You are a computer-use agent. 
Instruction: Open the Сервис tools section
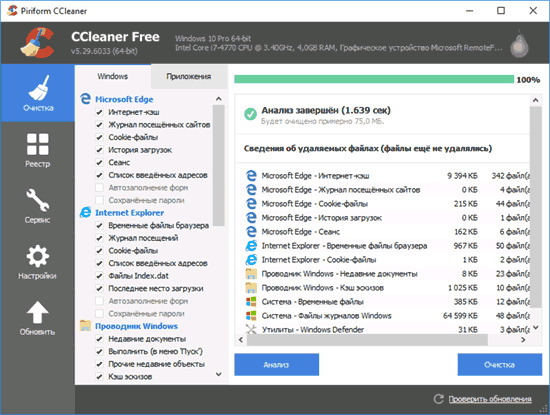[38, 206]
